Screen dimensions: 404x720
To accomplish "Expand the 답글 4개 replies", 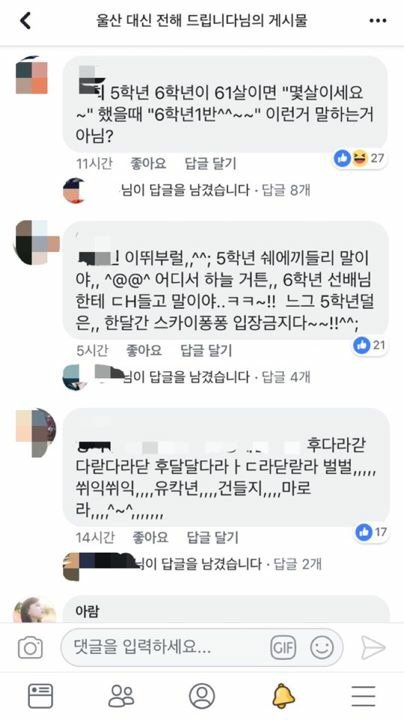I will (x=286, y=377).
